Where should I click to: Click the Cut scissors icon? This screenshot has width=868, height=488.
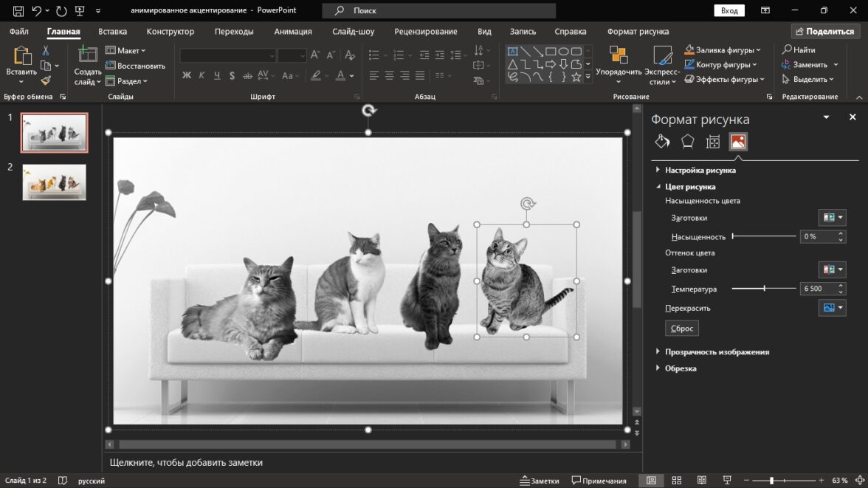click(x=46, y=50)
